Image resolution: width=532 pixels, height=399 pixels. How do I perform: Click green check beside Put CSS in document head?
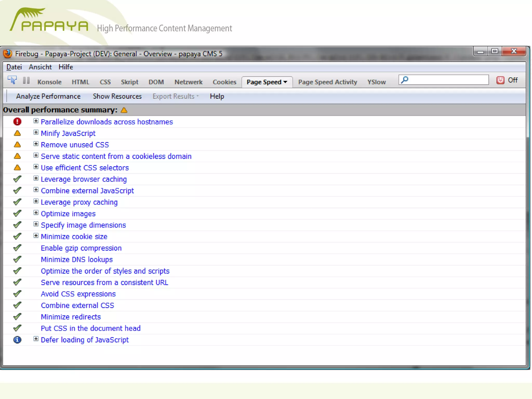17,328
